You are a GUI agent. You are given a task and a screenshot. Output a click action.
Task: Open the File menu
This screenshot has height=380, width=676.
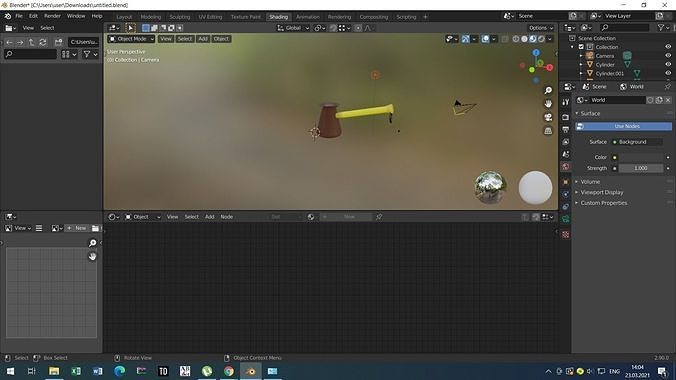pyautogui.click(x=19, y=16)
